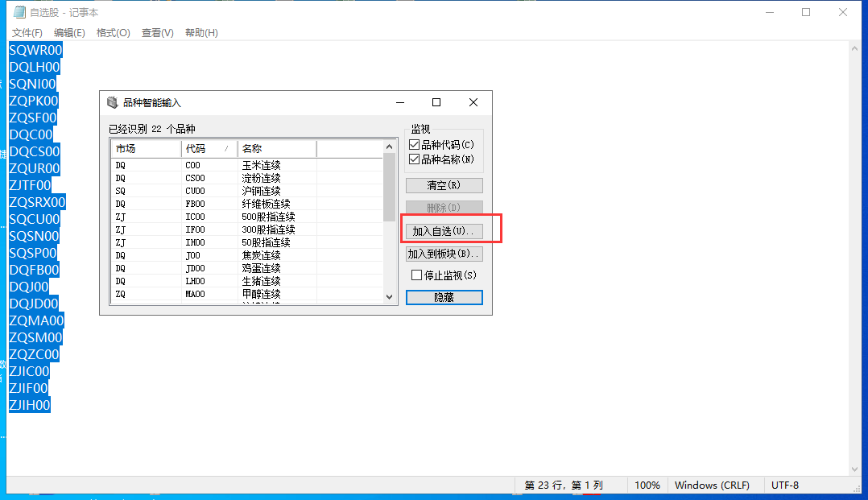The width and height of the screenshot is (868, 500).
Task: Click the DQJD00 line in Notepad
Action: click(34, 304)
